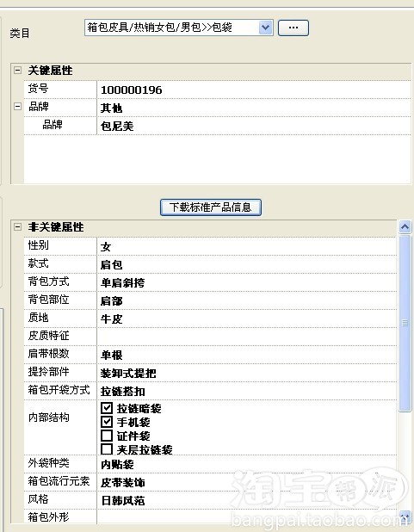Check the 证件袋 checkbox

click(x=107, y=436)
